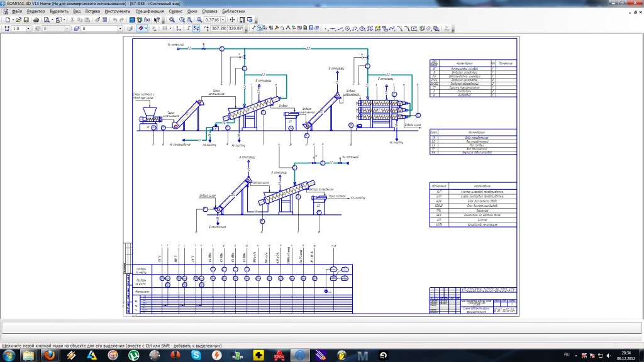
Task: Open the Спецификация menu
Action: pyautogui.click(x=150, y=11)
